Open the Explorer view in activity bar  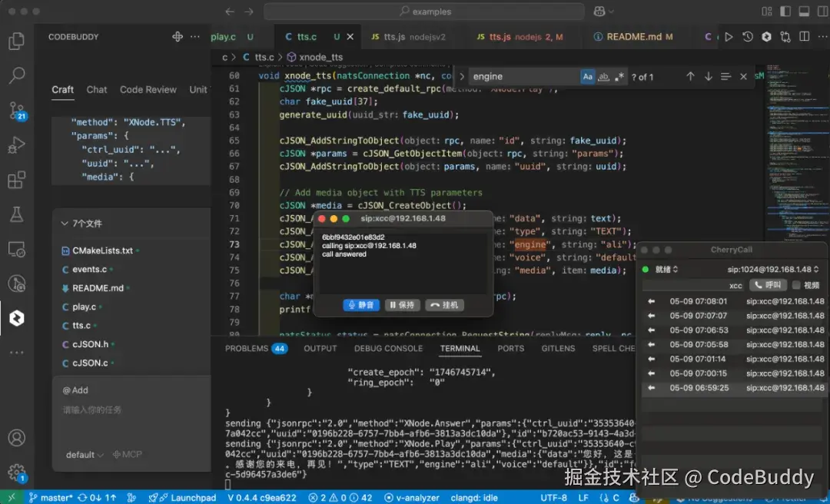[x=16, y=41]
